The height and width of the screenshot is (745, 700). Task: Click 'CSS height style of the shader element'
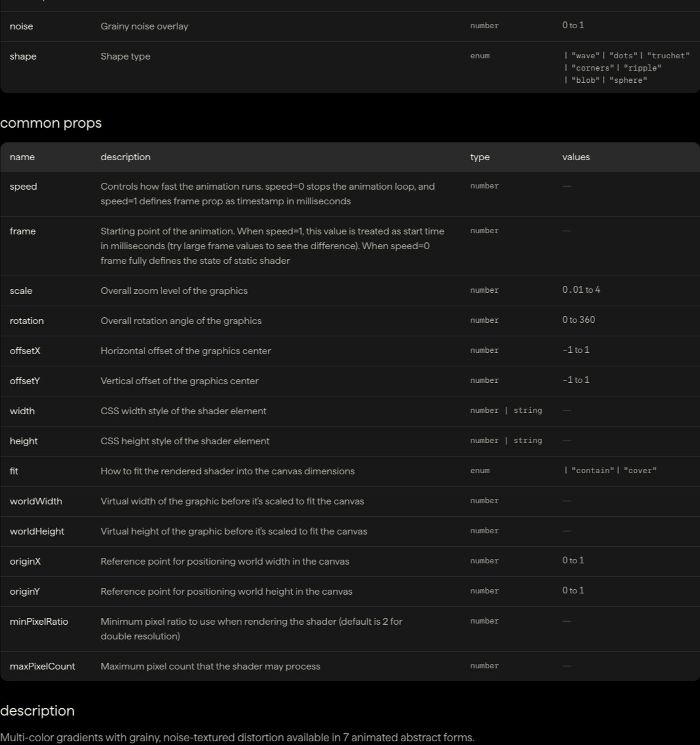click(185, 441)
